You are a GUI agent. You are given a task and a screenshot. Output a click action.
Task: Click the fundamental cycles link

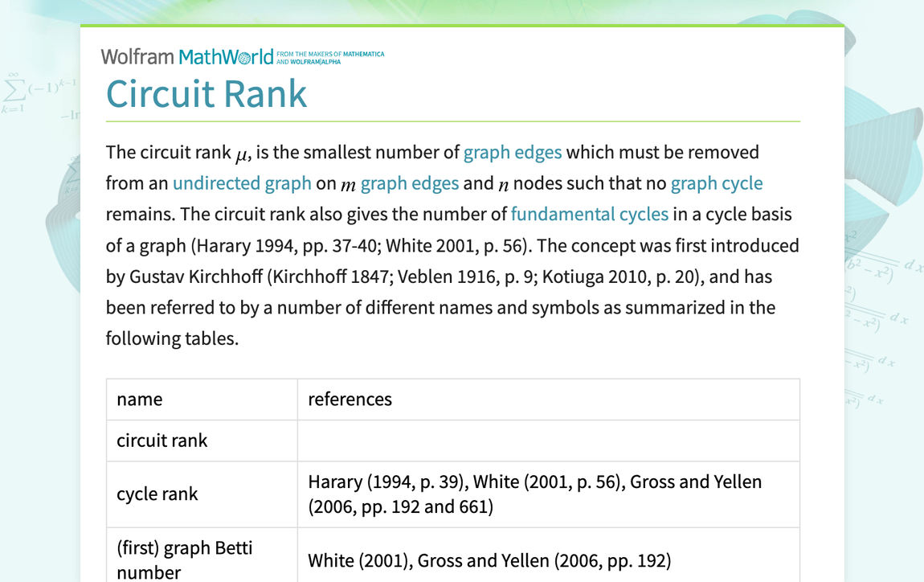coord(590,214)
